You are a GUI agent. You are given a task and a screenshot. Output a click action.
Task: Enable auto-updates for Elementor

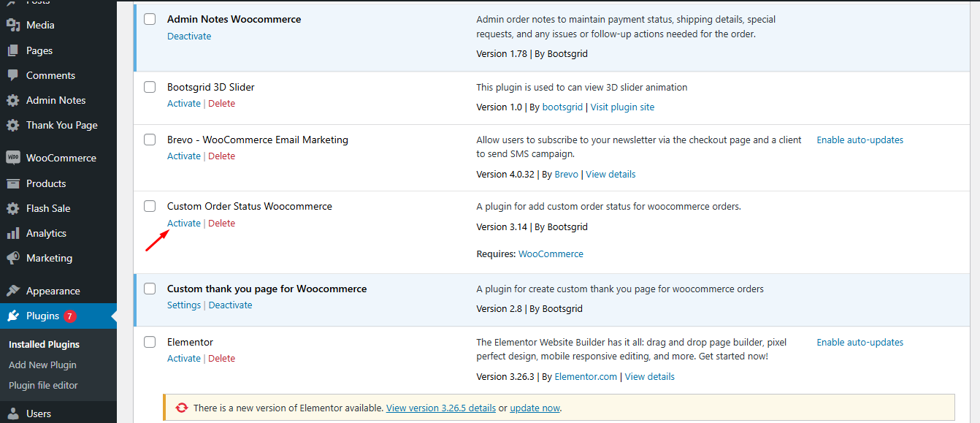coord(860,342)
